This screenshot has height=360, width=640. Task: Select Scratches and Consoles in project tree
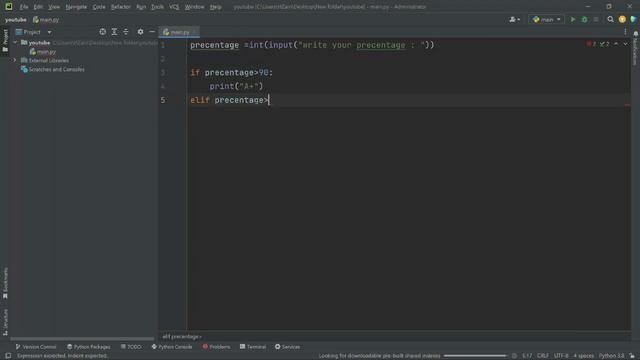coord(53,69)
